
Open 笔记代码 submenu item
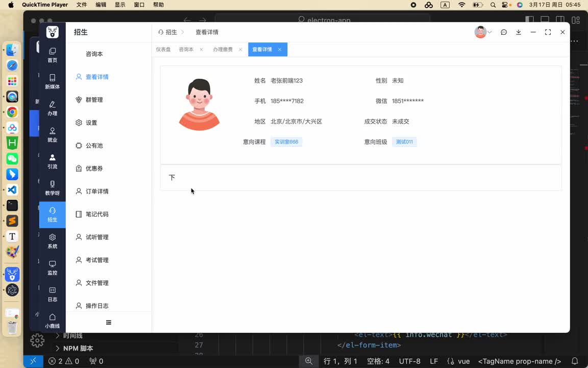[x=97, y=215]
